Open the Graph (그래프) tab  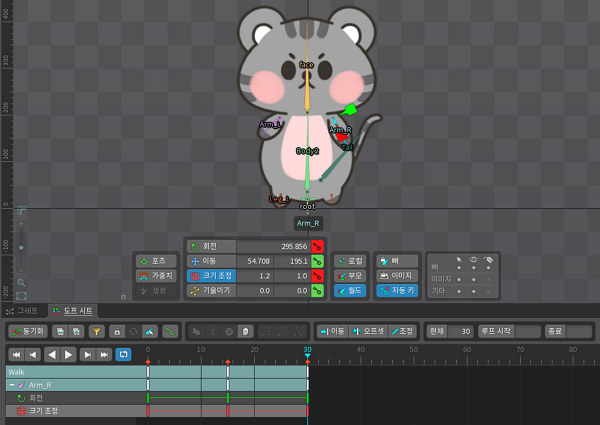(23, 311)
